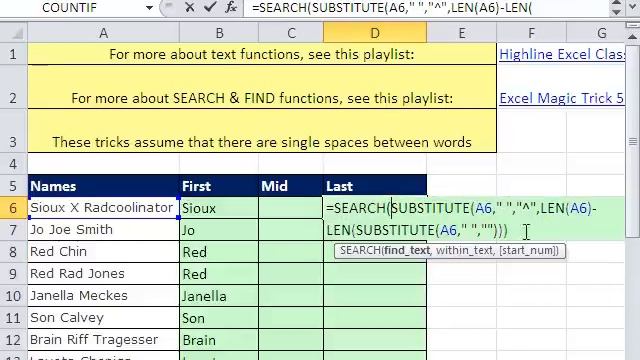Select cell with Jo Joe Smith
Screen dimensions: 640x360
(103, 230)
